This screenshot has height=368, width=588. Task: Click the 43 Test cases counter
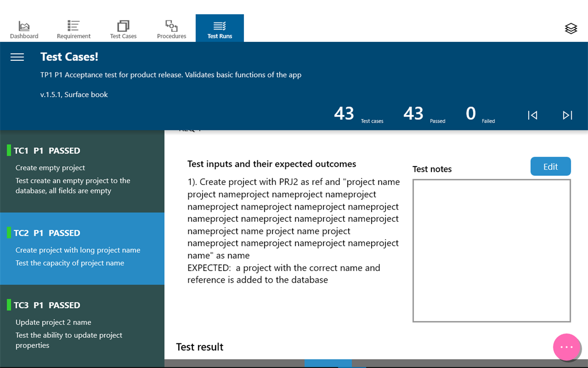click(358, 114)
